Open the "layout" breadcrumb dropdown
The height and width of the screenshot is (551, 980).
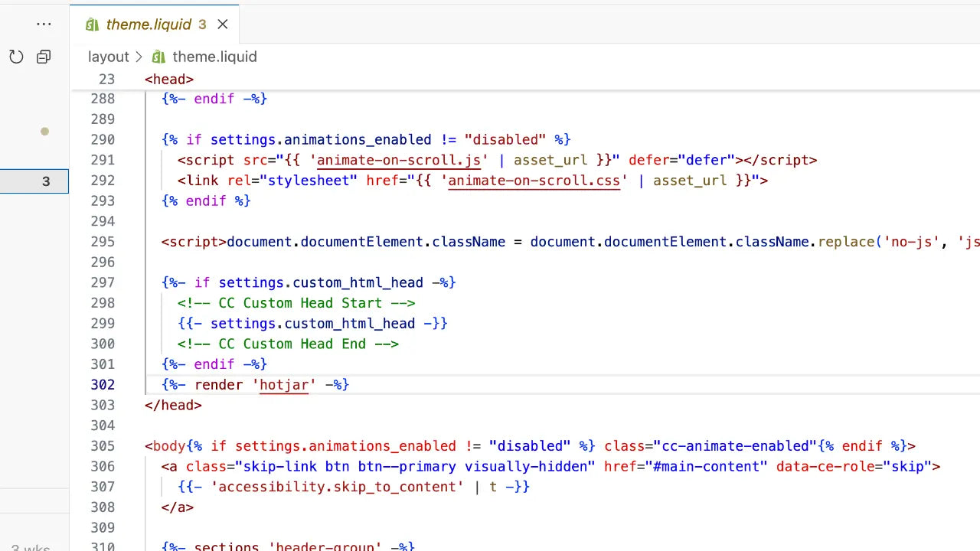tap(108, 56)
